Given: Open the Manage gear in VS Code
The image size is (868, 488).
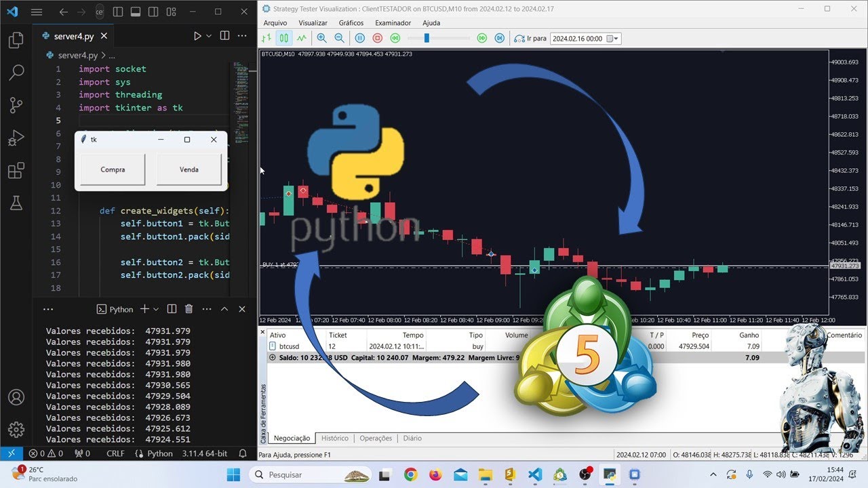Looking at the screenshot, I should click(x=16, y=430).
